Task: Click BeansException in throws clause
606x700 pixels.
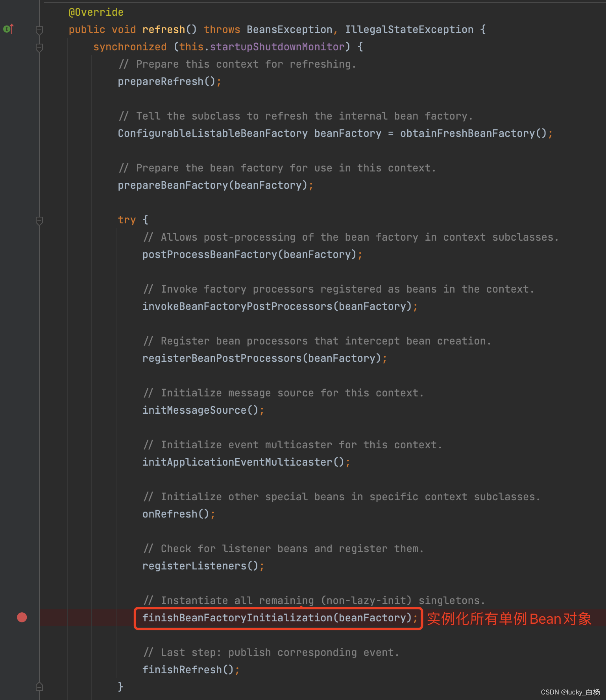Action: (x=290, y=29)
